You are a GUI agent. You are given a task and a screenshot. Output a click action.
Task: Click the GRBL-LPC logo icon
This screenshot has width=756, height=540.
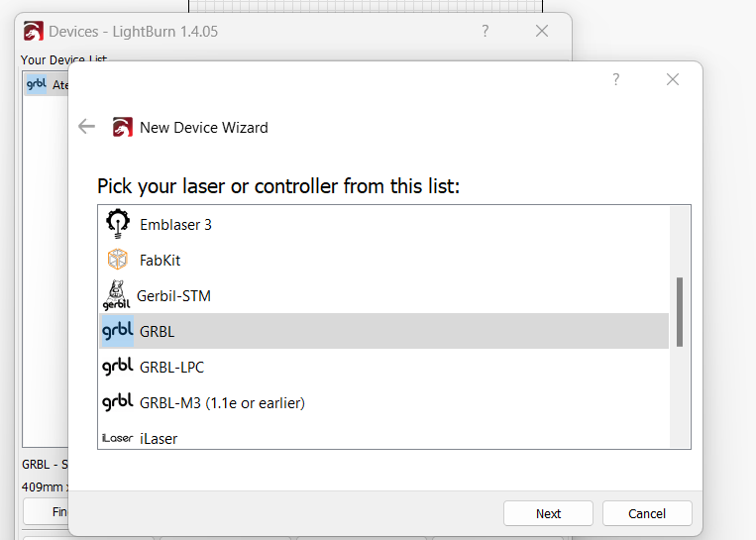click(x=118, y=367)
